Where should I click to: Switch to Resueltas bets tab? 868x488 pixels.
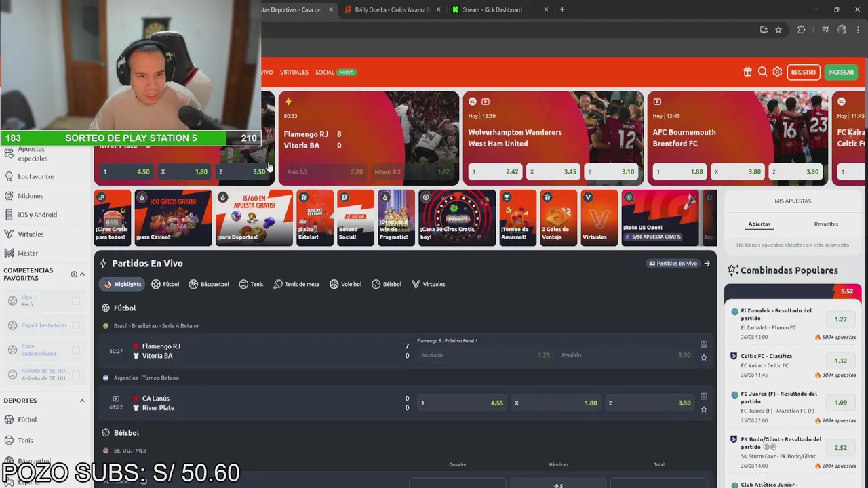point(826,224)
